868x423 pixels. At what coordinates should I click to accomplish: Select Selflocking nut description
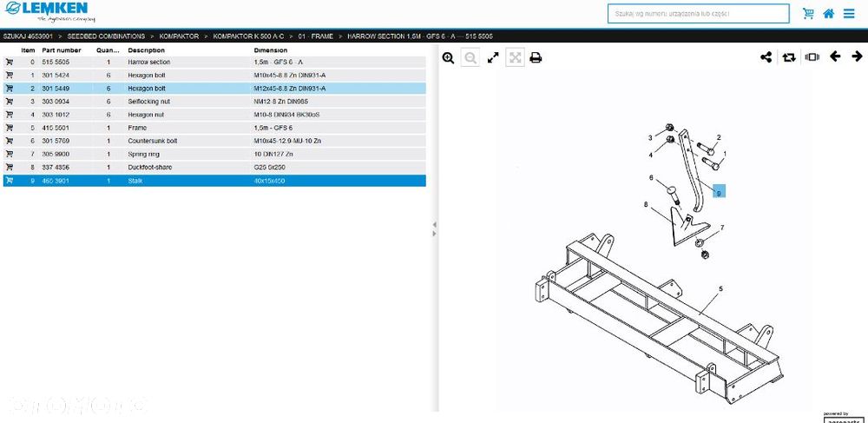149,102
